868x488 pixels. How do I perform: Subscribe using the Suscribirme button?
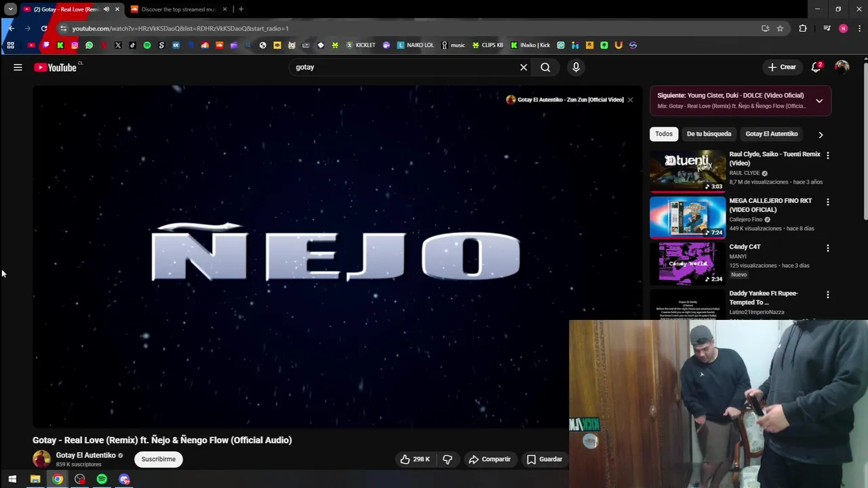pos(158,459)
